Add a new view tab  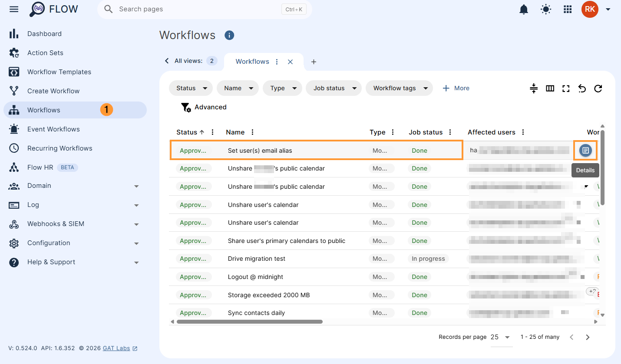tap(314, 62)
